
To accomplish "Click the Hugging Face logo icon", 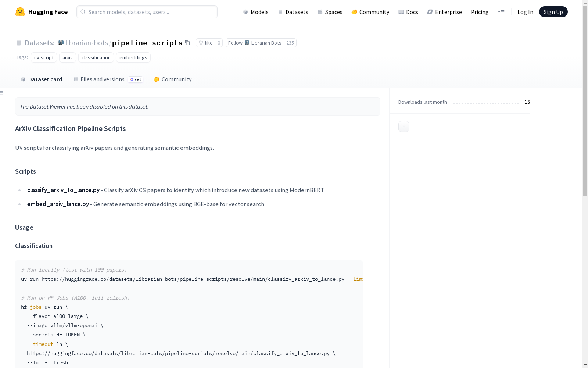I will (x=20, y=12).
